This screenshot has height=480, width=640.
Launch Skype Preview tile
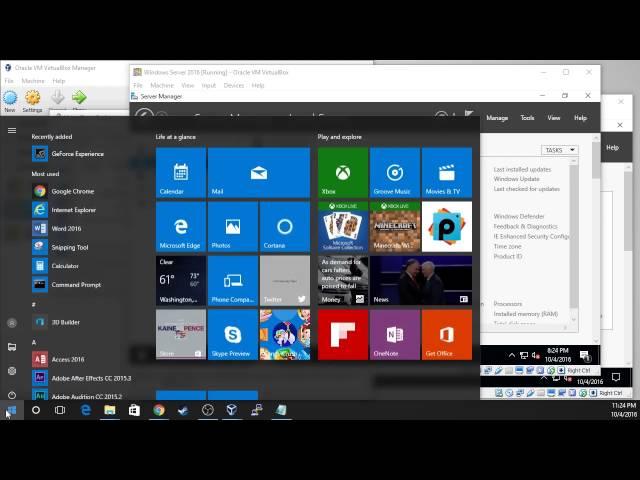(233, 335)
